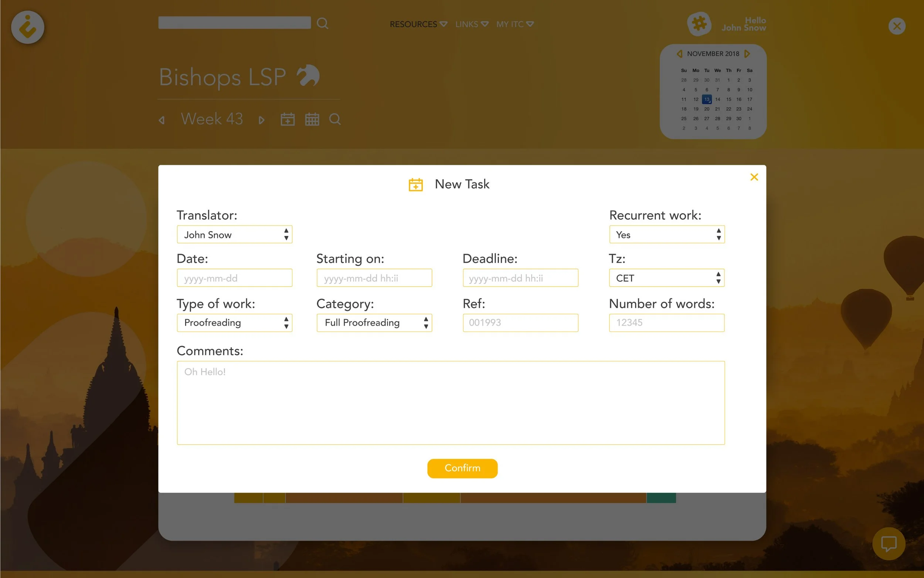924x578 pixels.
Task: Go to the week before Week 43
Action: [162, 120]
